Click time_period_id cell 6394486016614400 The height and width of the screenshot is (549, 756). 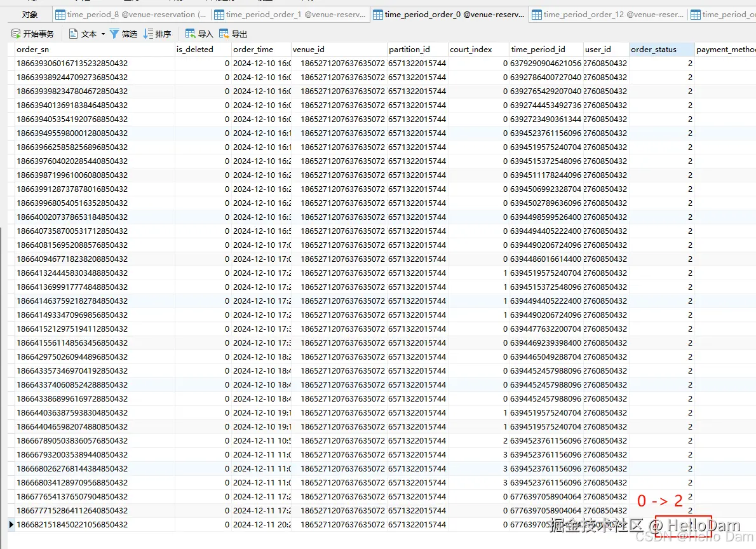click(546, 259)
